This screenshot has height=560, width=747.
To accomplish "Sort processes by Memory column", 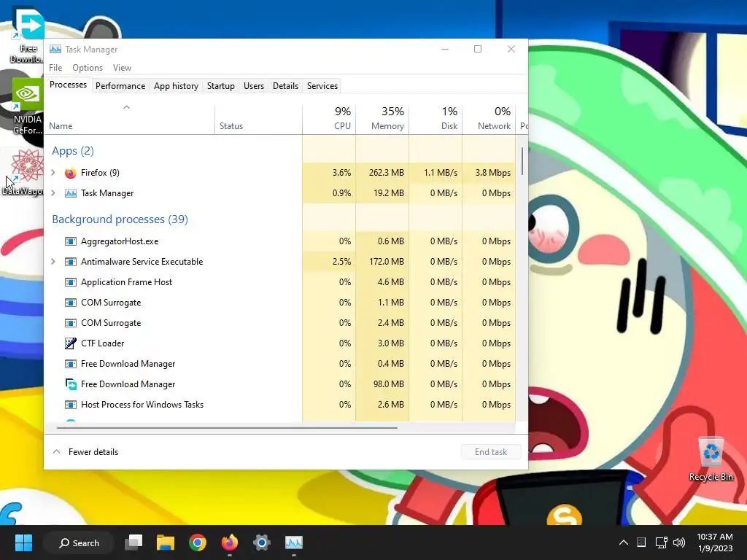I will coord(382,118).
